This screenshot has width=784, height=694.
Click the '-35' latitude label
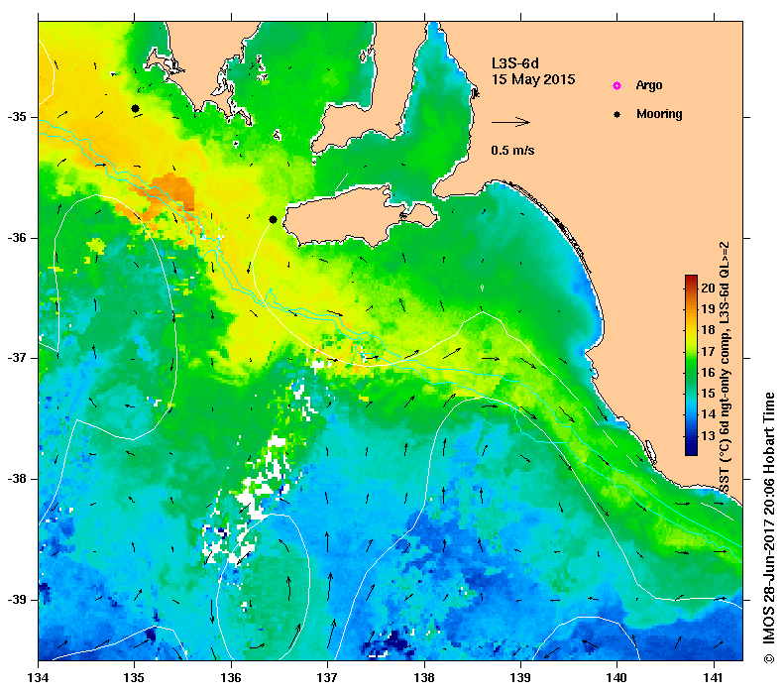(17, 117)
